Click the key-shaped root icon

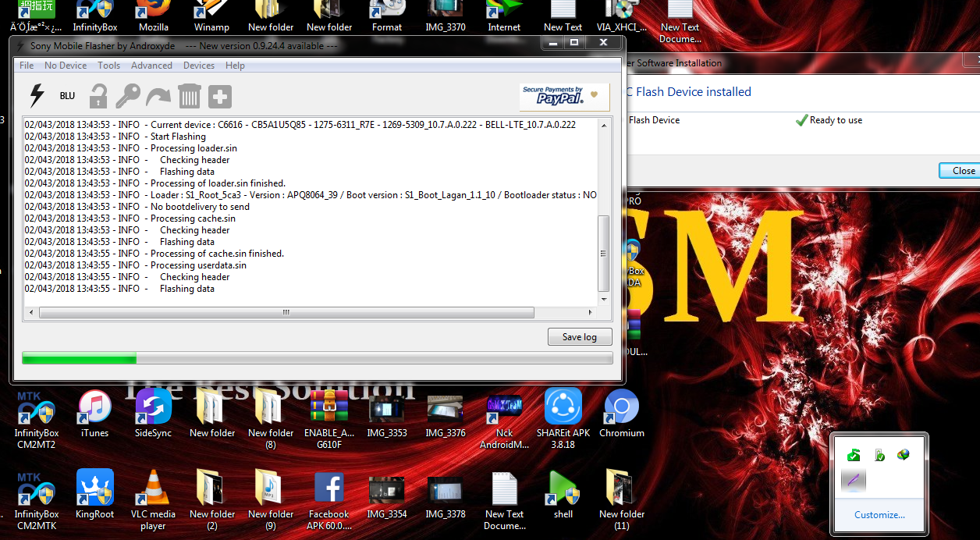point(128,96)
